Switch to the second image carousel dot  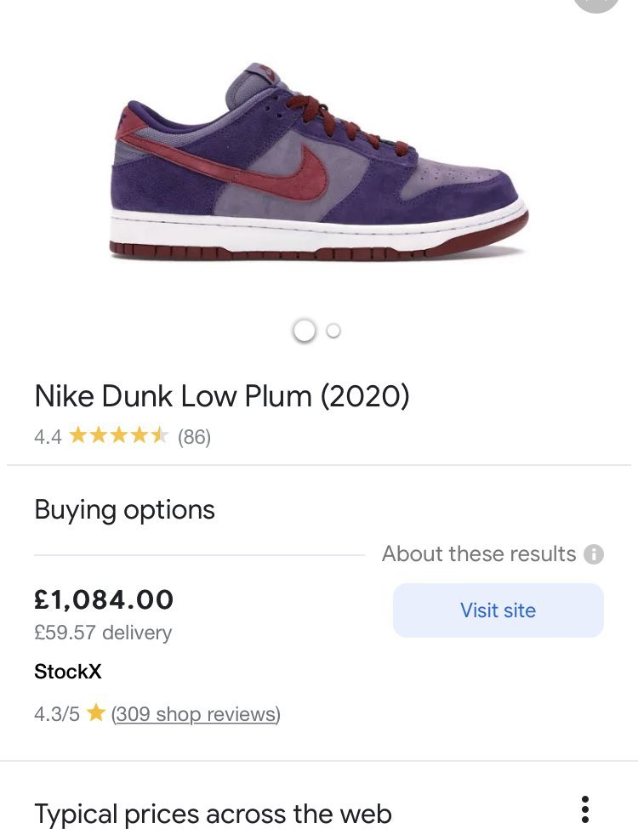click(333, 331)
